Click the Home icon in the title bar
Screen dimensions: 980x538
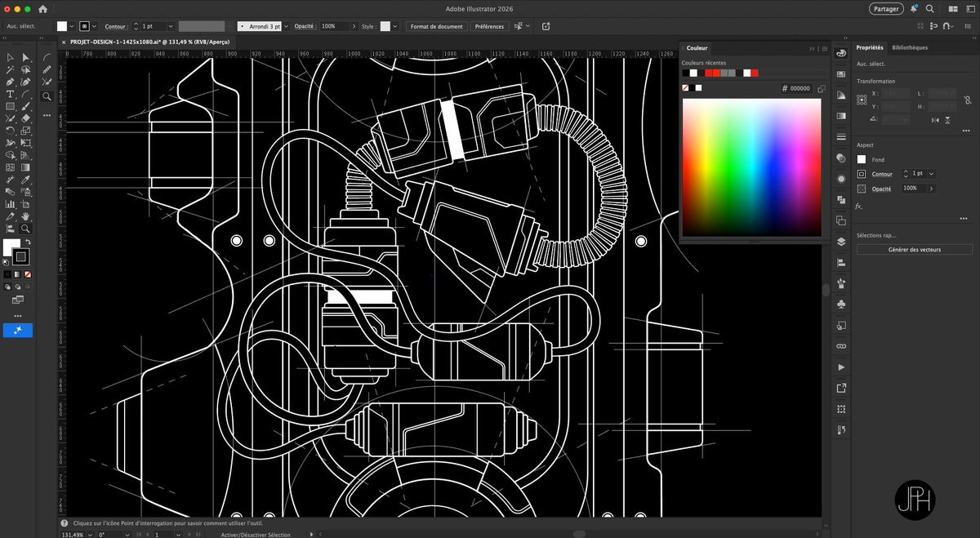click(42, 9)
